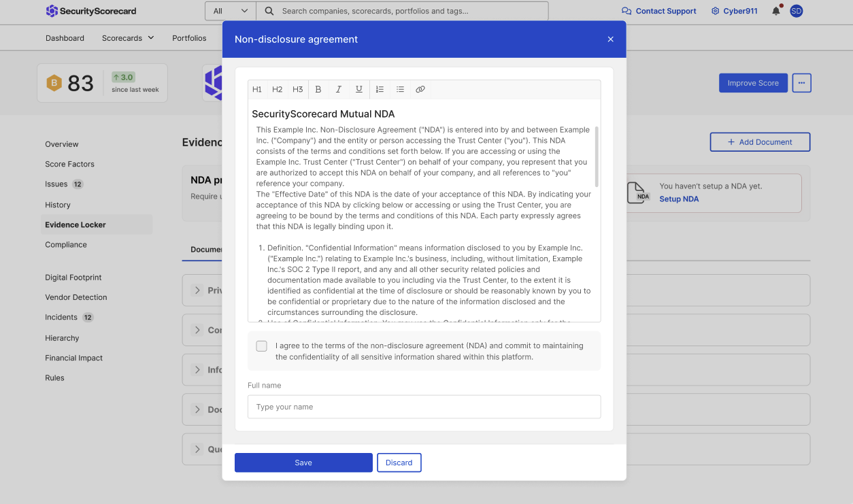This screenshot has height=504, width=853.
Task: Toggle bold formatting in NDA editor
Action: pos(318,89)
